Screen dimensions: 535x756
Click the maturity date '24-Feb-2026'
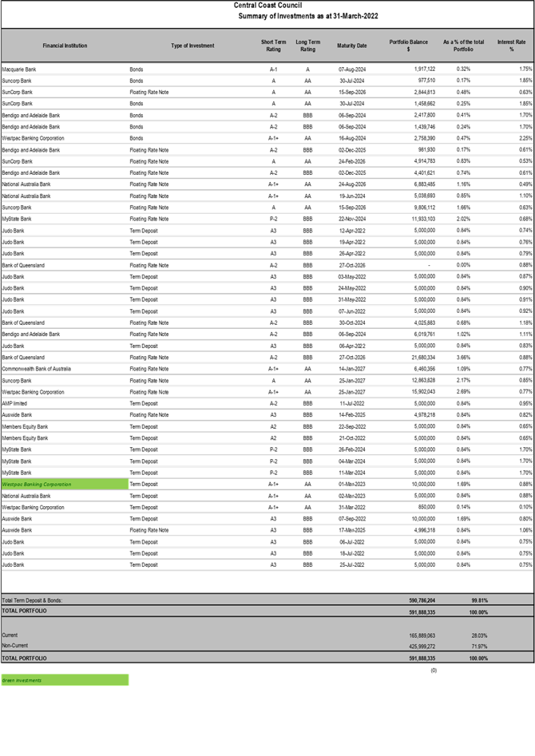(352, 161)
